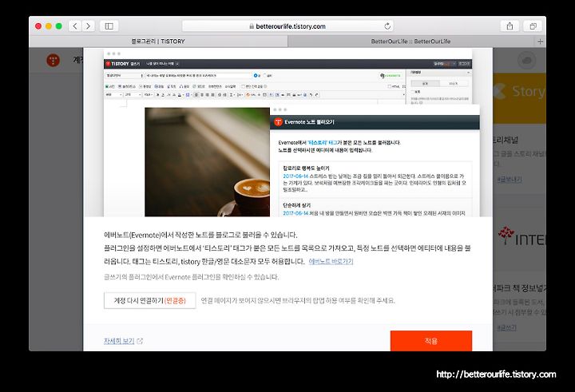Click the Evernote plugin preview image

(x=287, y=133)
